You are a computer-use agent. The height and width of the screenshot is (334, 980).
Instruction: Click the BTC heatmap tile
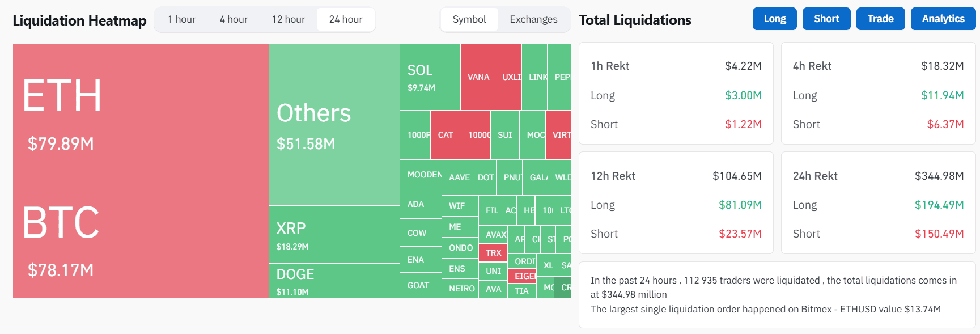pyautogui.click(x=141, y=235)
